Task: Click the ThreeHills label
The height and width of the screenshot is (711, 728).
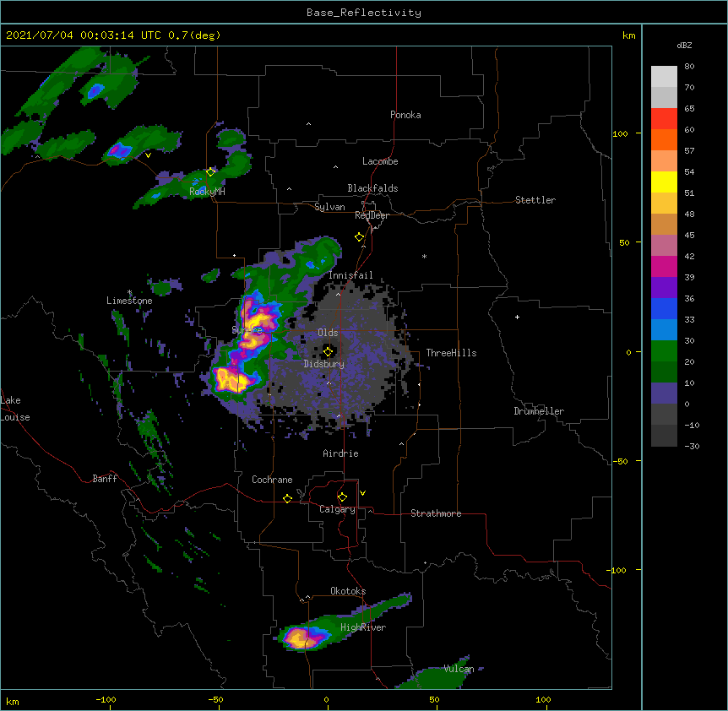Action: click(451, 353)
